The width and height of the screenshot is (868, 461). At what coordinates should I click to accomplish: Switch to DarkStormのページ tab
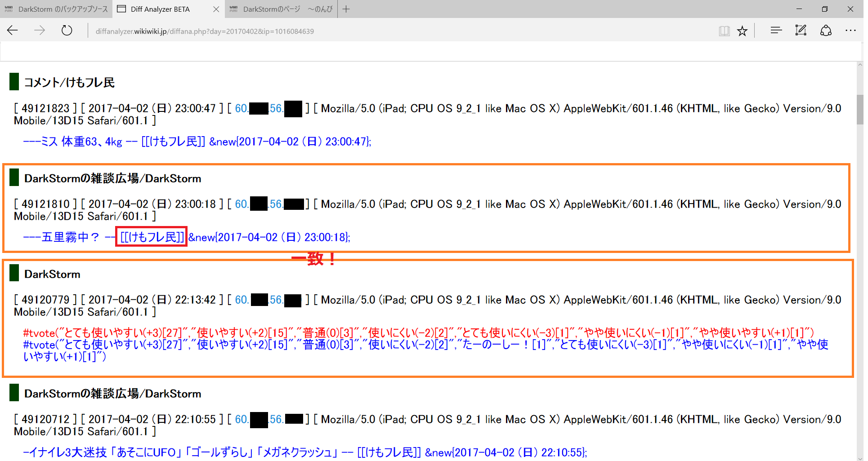pos(281,9)
